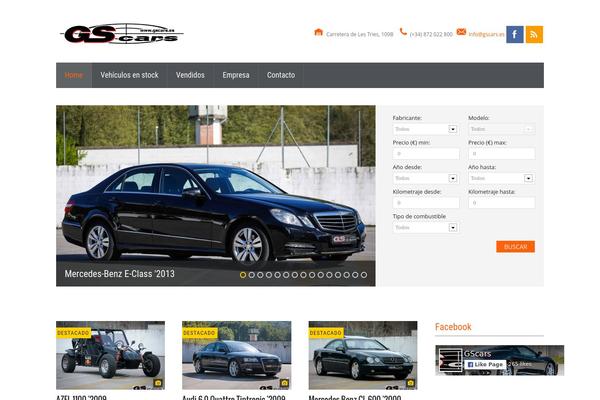Screen dimensions: 600x400
Task: Open camera icon on Audi 6.0 thumbnail
Action: point(284,383)
